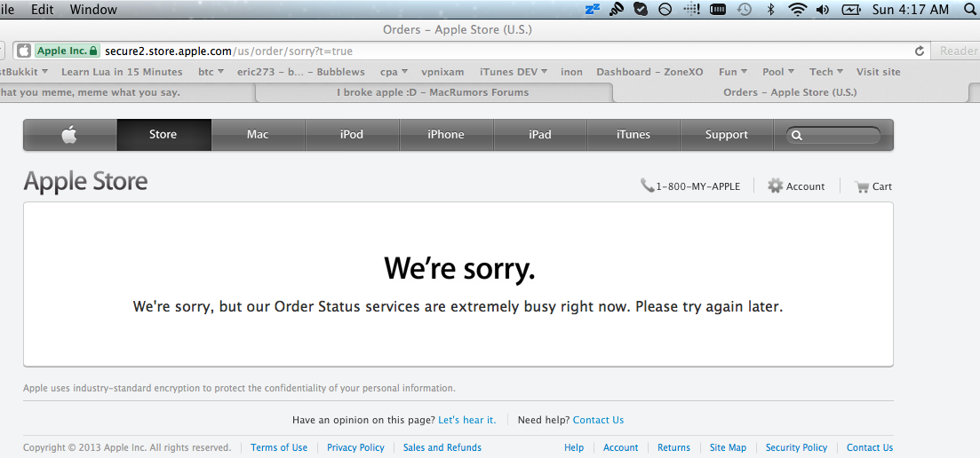Open the Support navigation tab
The image size is (980, 458).
pos(726,134)
